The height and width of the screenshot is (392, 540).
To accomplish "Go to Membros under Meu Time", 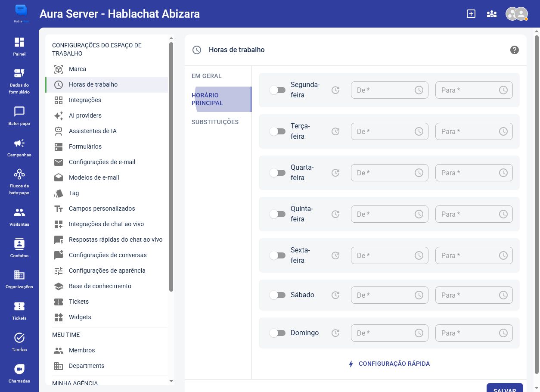I will (106, 350).
